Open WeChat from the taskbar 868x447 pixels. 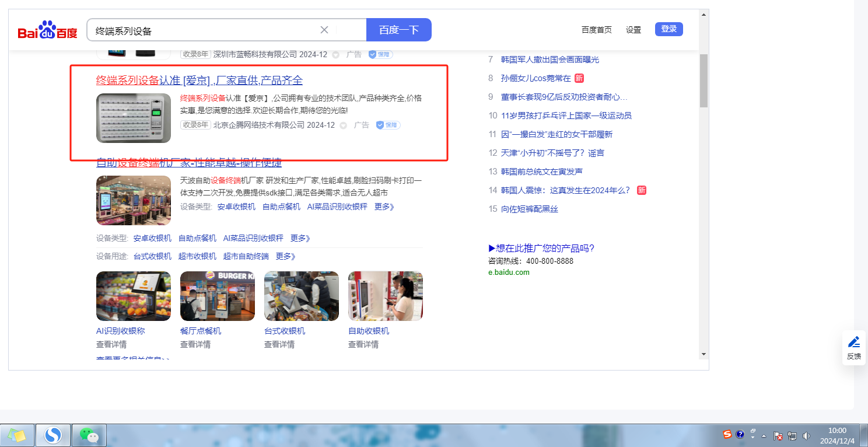pos(89,435)
